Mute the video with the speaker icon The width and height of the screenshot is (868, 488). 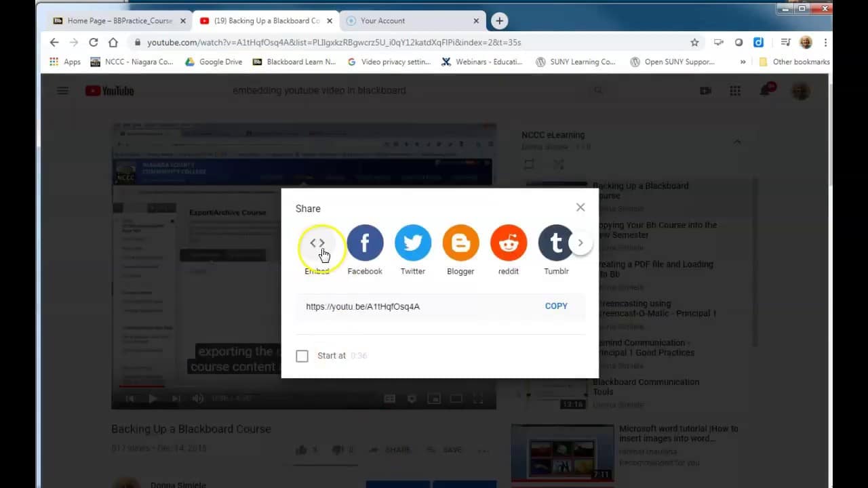(198, 399)
